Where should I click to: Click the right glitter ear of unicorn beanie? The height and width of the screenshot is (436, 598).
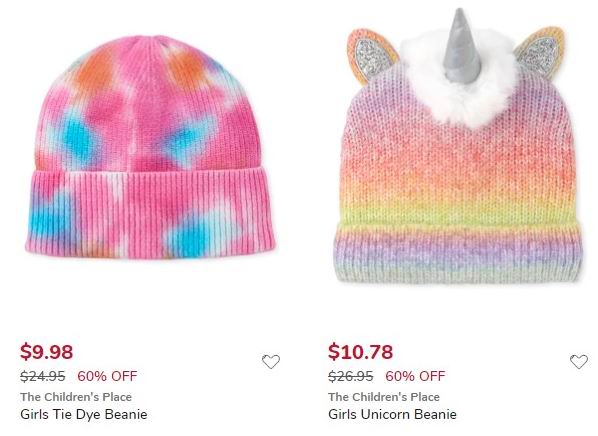coord(540,51)
